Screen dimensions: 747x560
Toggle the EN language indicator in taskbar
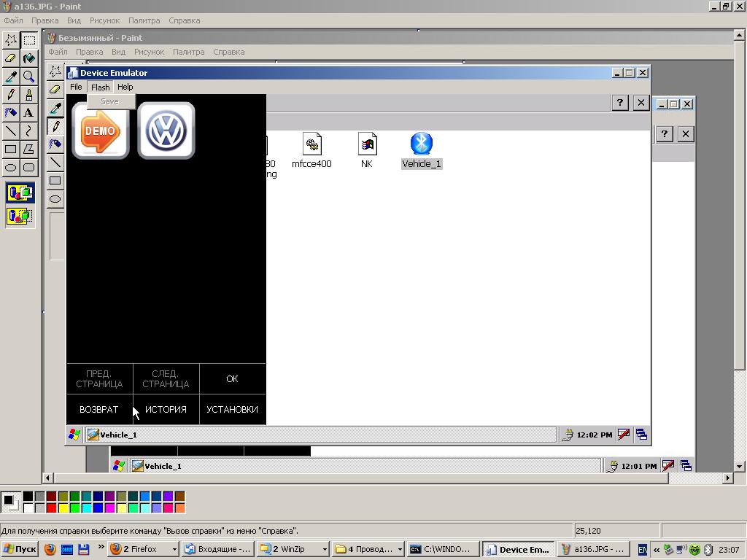click(x=642, y=550)
